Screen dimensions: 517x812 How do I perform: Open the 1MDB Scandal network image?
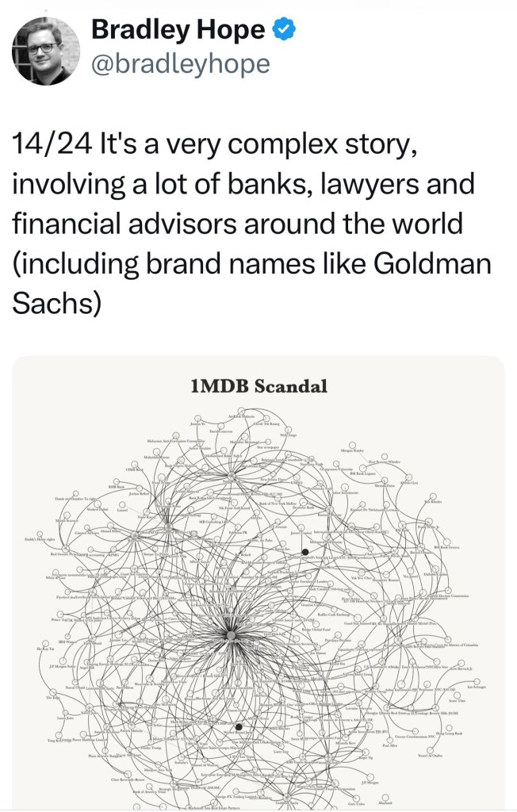258,587
